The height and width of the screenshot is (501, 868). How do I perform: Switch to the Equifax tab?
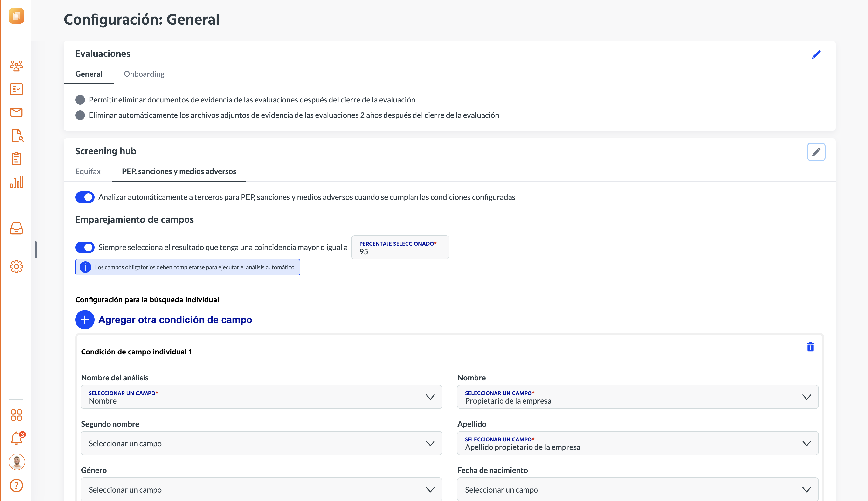(x=88, y=171)
